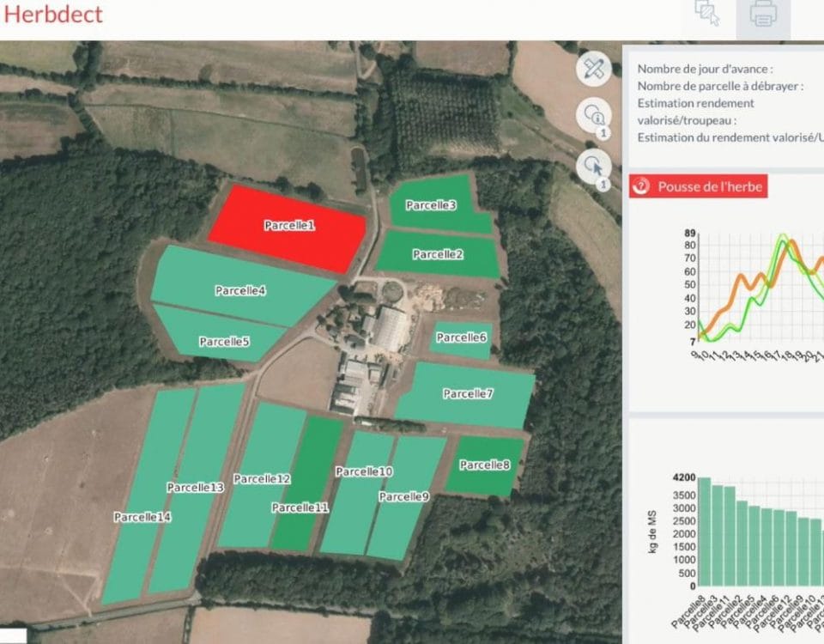Image resolution: width=824 pixels, height=644 pixels.
Task: Select the red Parcelle1 plot
Action: [288, 228]
